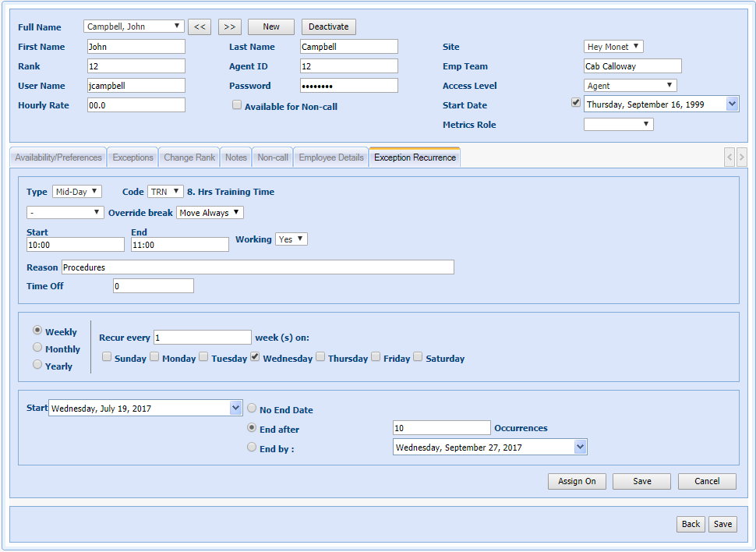Select the Monthly recurrence option
The height and width of the screenshot is (552, 756).
pyautogui.click(x=37, y=348)
